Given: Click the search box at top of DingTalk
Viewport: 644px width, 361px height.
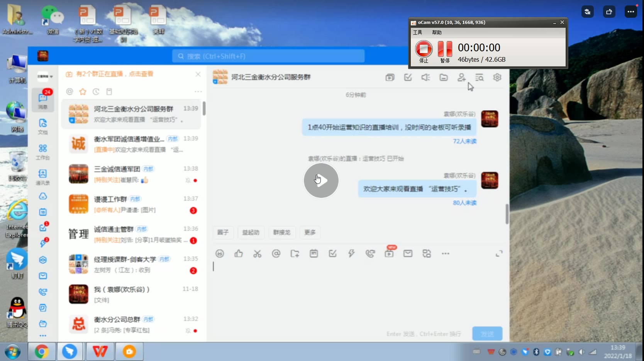Looking at the screenshot, I should pos(268,56).
